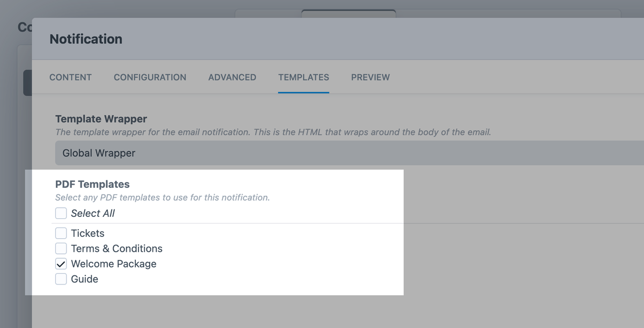This screenshot has width=644, height=328.
Task: Click the Template Wrapper heading
Action: 101,119
